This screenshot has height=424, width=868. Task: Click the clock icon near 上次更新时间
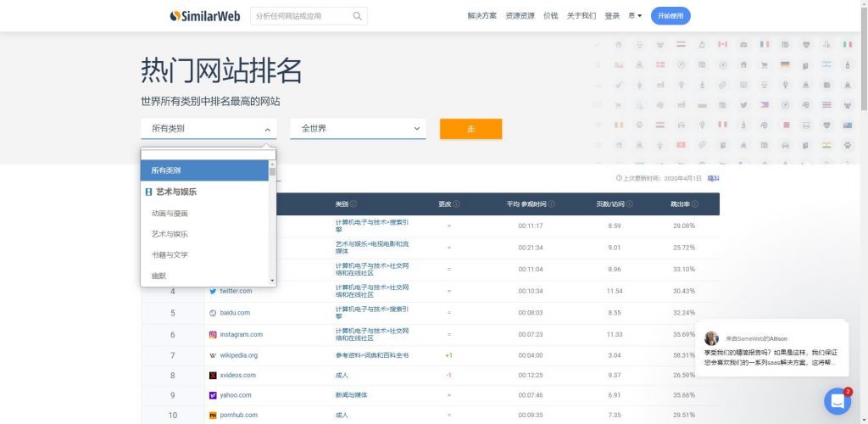pos(619,178)
